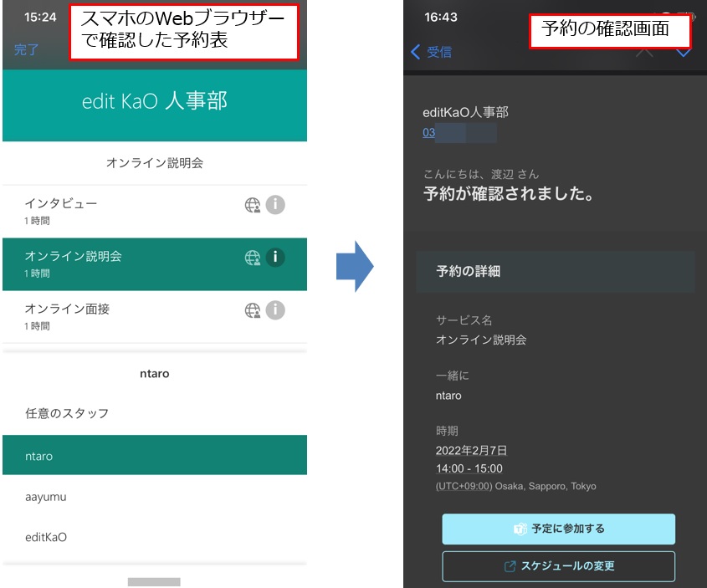Tap the スケジュールの変更 button
707x588 pixels.
556,566
